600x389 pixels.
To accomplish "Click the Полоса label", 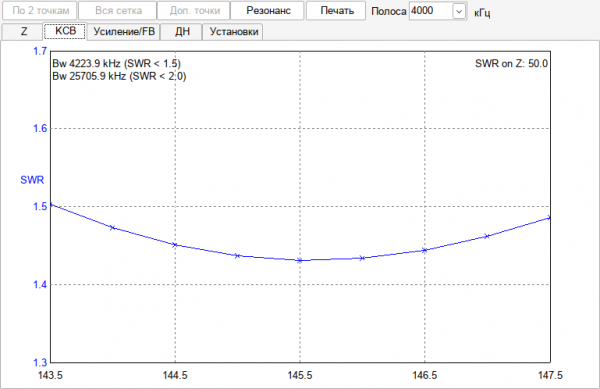I will [x=388, y=11].
